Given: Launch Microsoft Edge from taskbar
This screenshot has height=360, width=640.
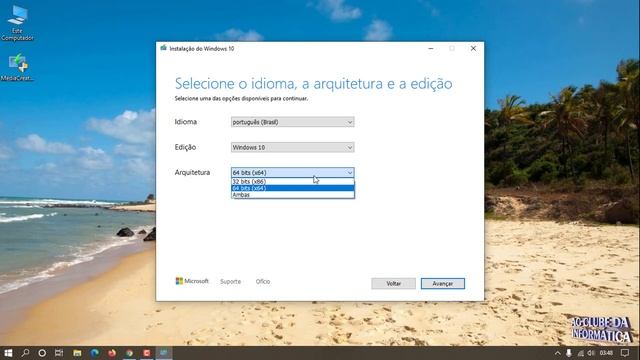Looking at the screenshot, I should [x=95, y=353].
